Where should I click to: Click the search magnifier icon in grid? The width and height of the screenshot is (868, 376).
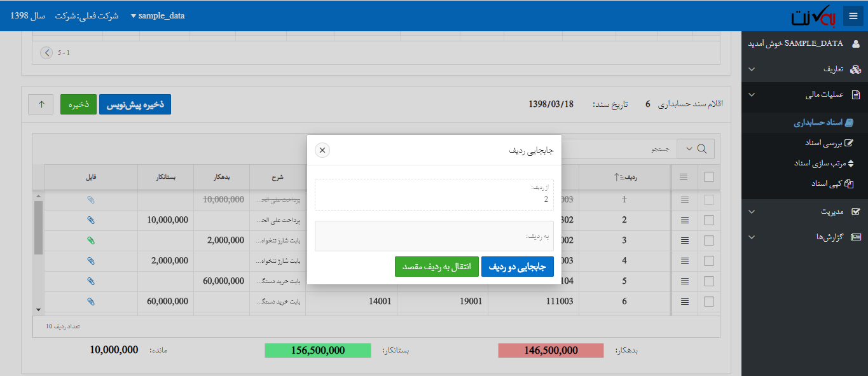coord(703,149)
